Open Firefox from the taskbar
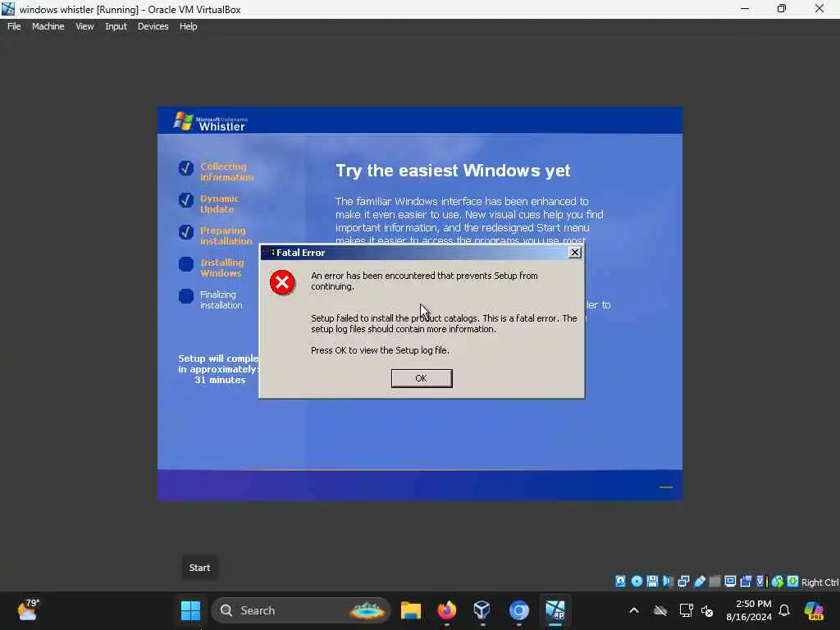 pos(446,610)
